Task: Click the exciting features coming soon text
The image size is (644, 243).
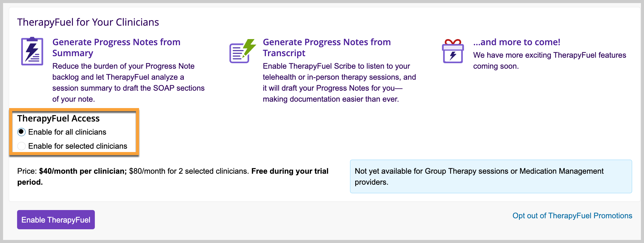Action: point(549,60)
